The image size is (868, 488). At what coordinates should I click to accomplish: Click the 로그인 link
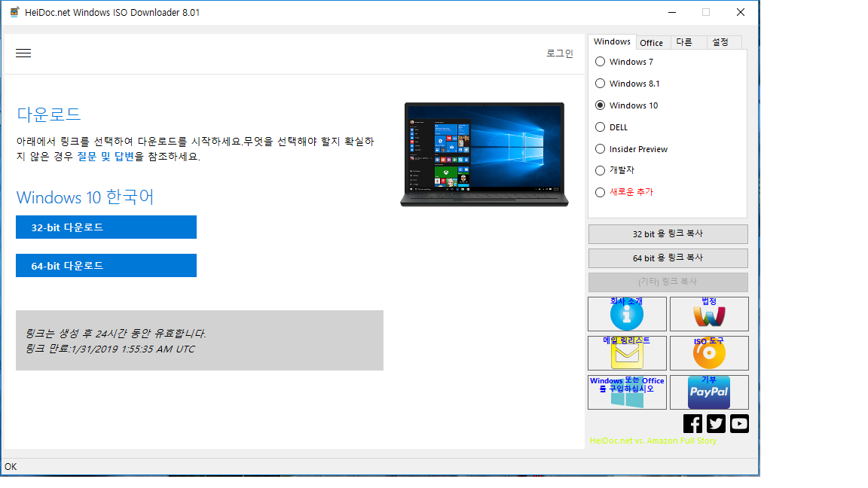560,53
